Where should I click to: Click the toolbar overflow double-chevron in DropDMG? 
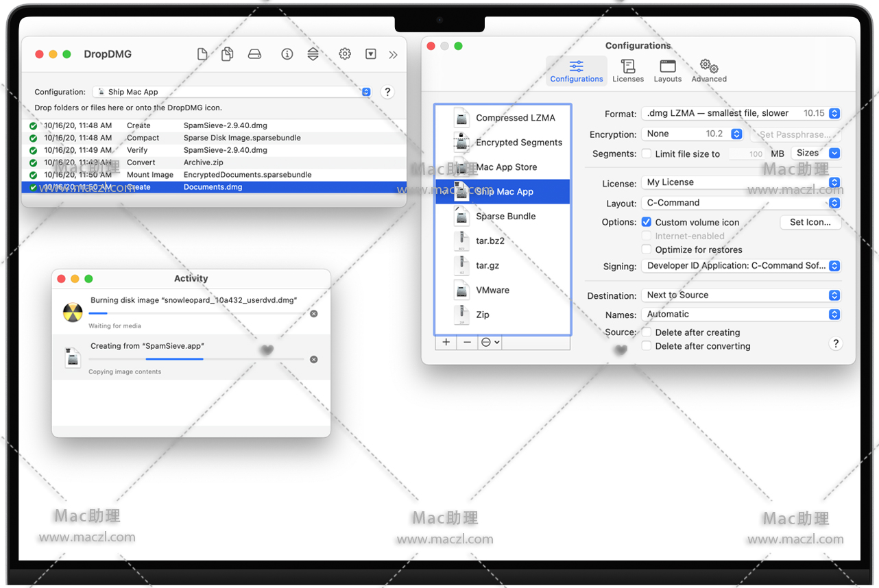(x=393, y=55)
